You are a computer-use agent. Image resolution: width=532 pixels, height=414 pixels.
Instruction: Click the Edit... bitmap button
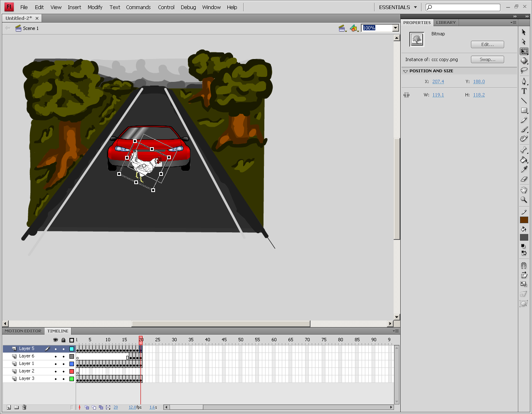click(x=488, y=44)
